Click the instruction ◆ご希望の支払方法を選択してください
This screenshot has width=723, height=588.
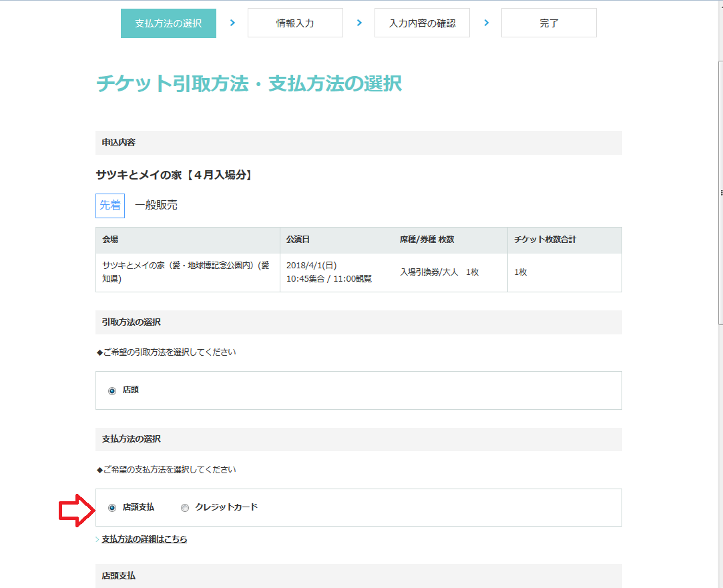[166, 470]
